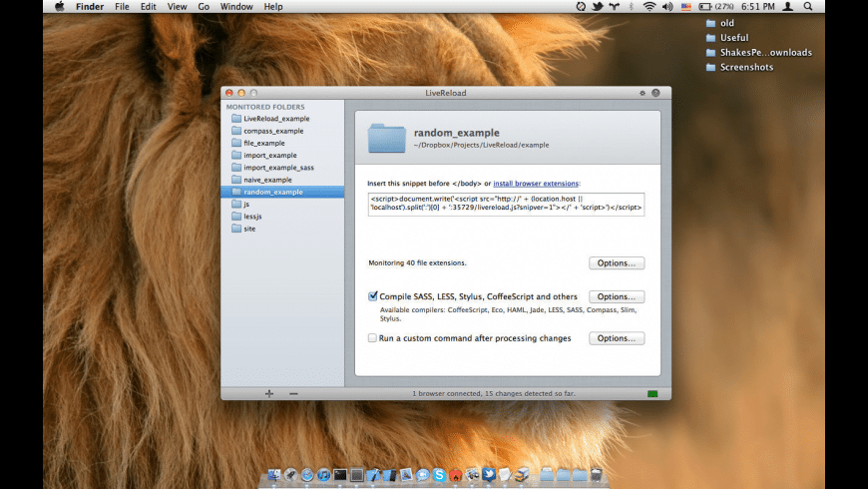Click the flag input source menu icon

686,7
